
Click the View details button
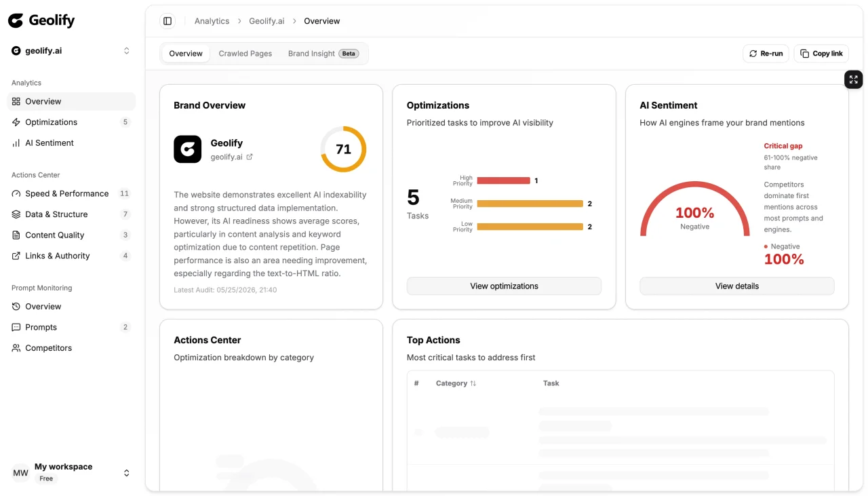click(x=737, y=286)
